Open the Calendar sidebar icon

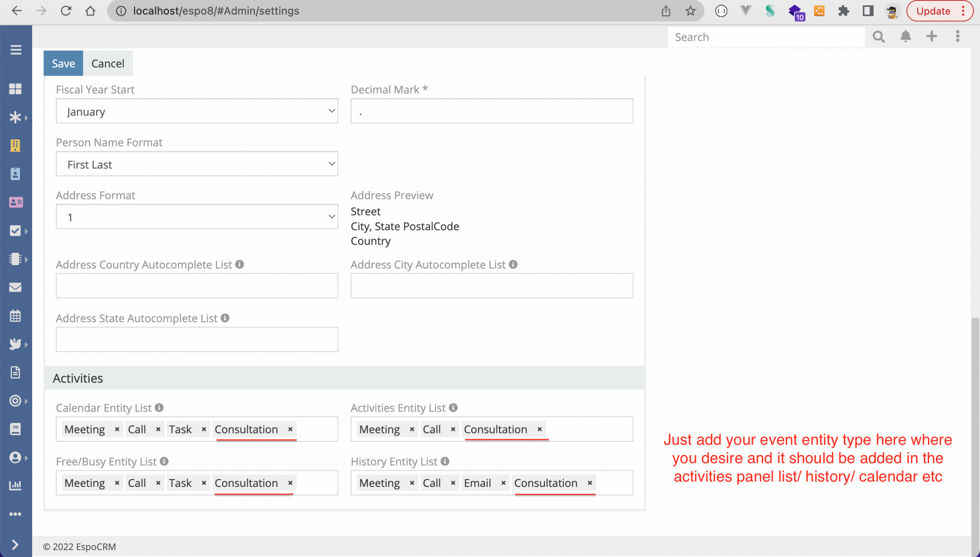click(x=15, y=316)
